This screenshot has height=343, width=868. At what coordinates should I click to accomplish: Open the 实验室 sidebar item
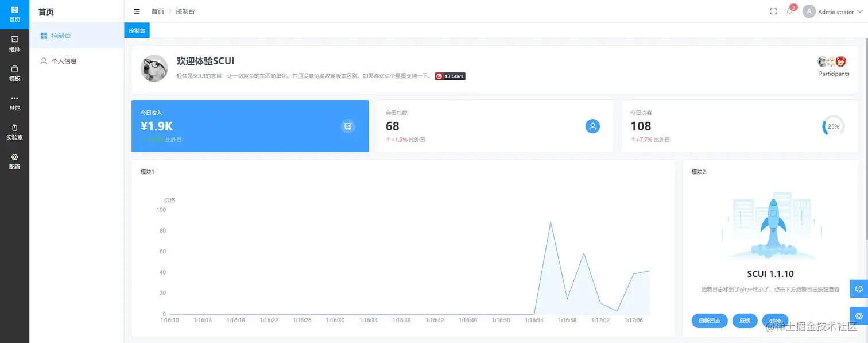pos(14,132)
